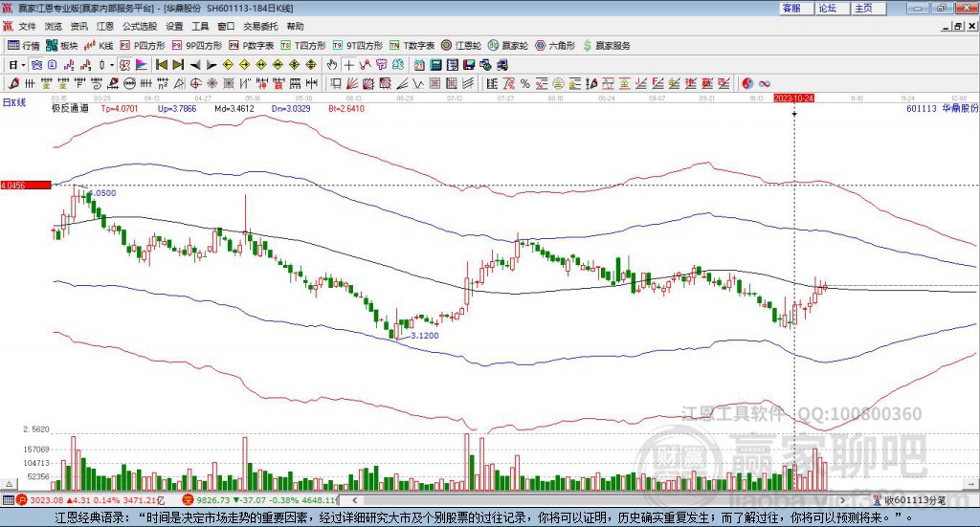The height and width of the screenshot is (527, 980).
Task: Click the 论坛 forum button
Action: 833,8
